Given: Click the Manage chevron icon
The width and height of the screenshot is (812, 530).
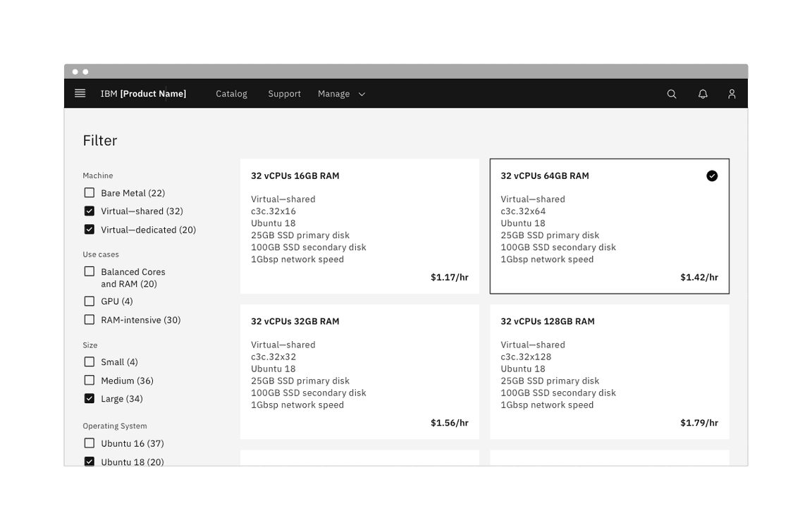Looking at the screenshot, I should [361, 93].
